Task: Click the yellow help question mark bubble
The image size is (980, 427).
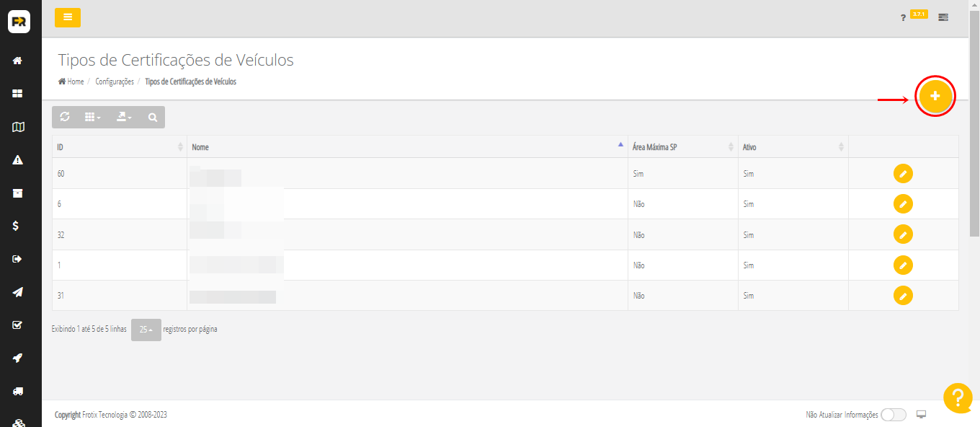Action: 958,397
